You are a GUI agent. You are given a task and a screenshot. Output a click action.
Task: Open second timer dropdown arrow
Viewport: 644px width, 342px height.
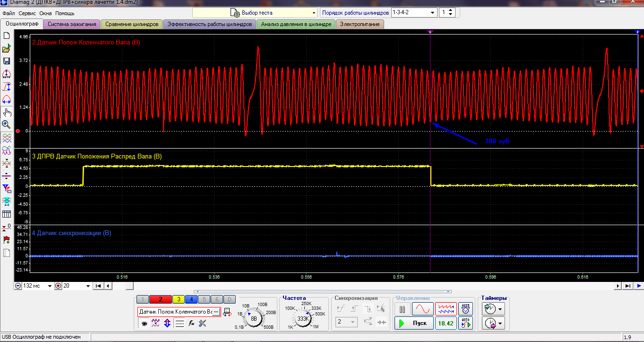tap(500, 324)
